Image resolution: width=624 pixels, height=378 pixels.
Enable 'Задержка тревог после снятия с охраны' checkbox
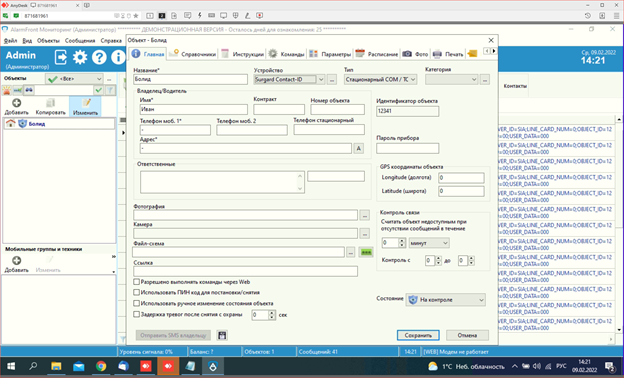click(x=136, y=314)
